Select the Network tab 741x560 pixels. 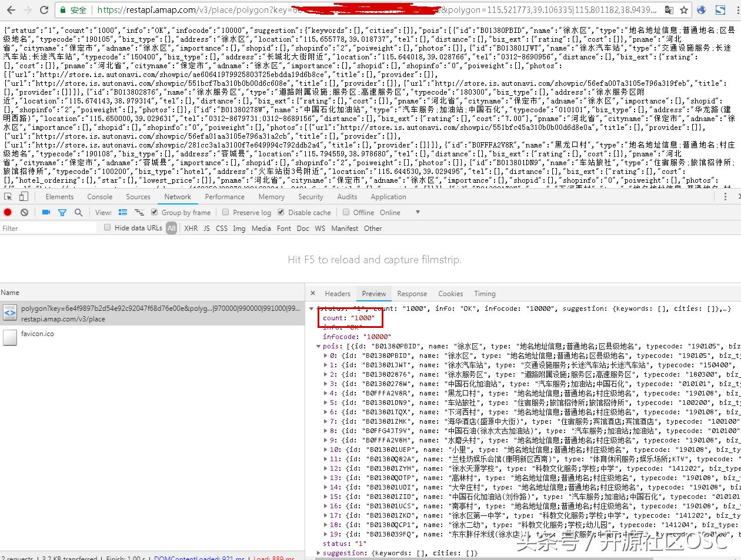178,197
